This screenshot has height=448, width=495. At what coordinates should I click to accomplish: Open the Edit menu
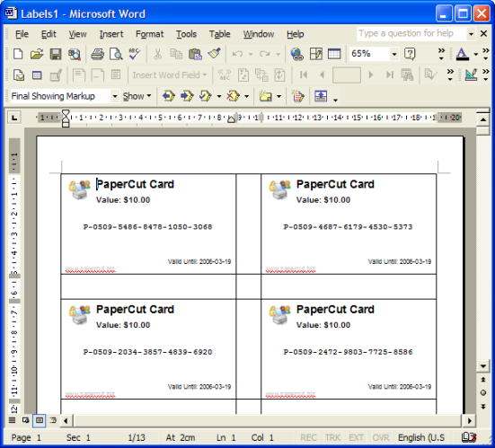(49, 34)
